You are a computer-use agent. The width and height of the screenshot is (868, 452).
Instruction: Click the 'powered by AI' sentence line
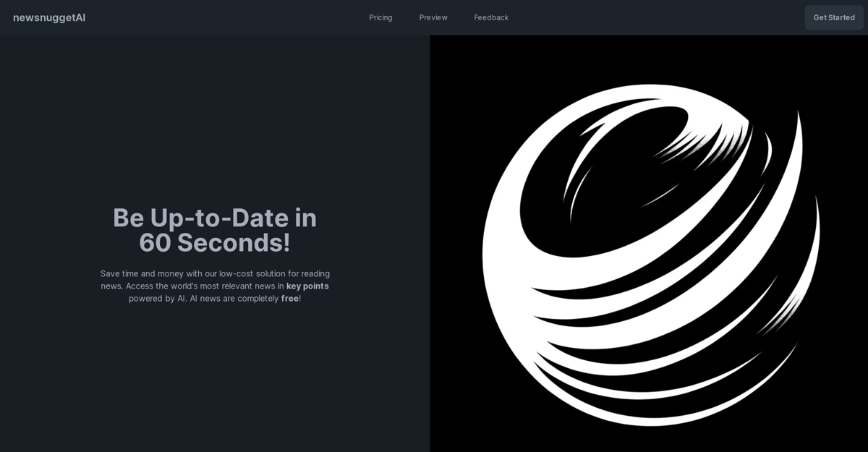[x=215, y=298]
